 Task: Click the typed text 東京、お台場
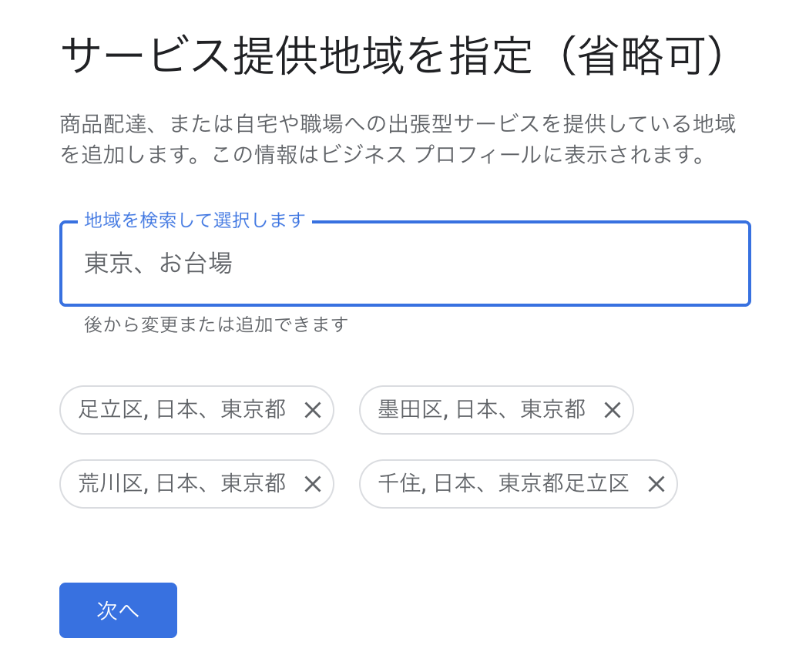pos(158,264)
